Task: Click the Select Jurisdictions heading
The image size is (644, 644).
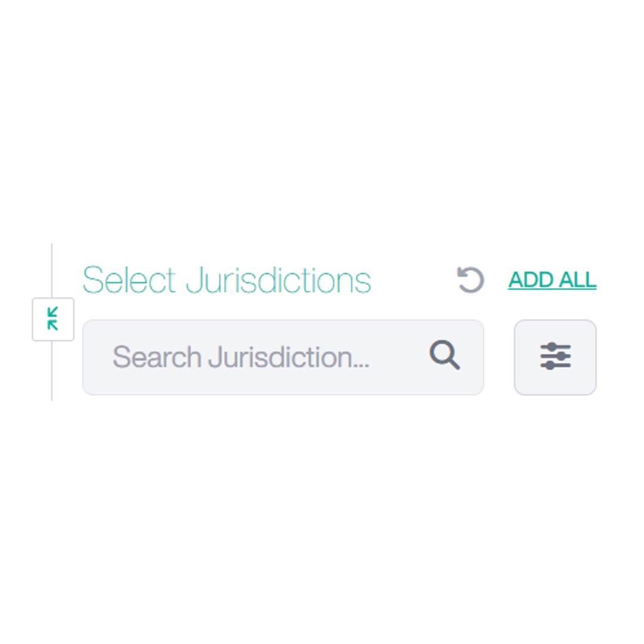Action: [227, 280]
